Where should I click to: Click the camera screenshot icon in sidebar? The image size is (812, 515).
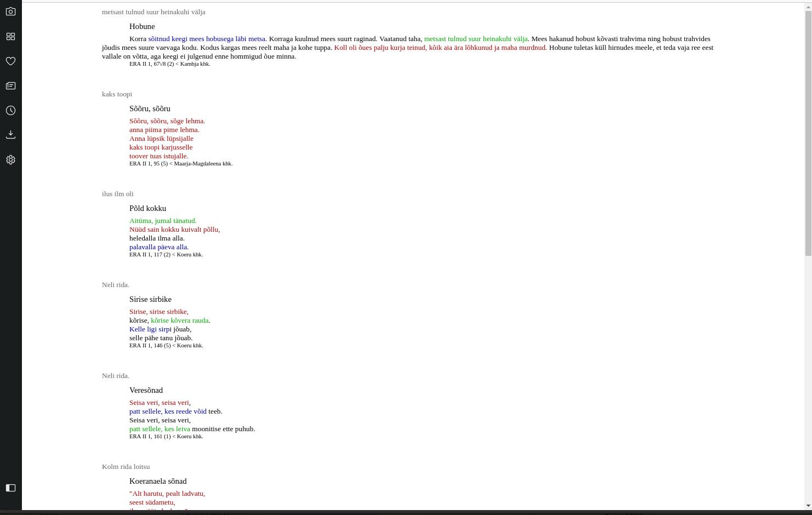pyautogui.click(x=10, y=12)
